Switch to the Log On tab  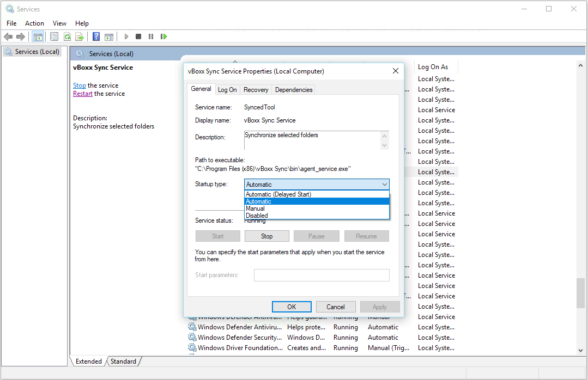(x=227, y=90)
